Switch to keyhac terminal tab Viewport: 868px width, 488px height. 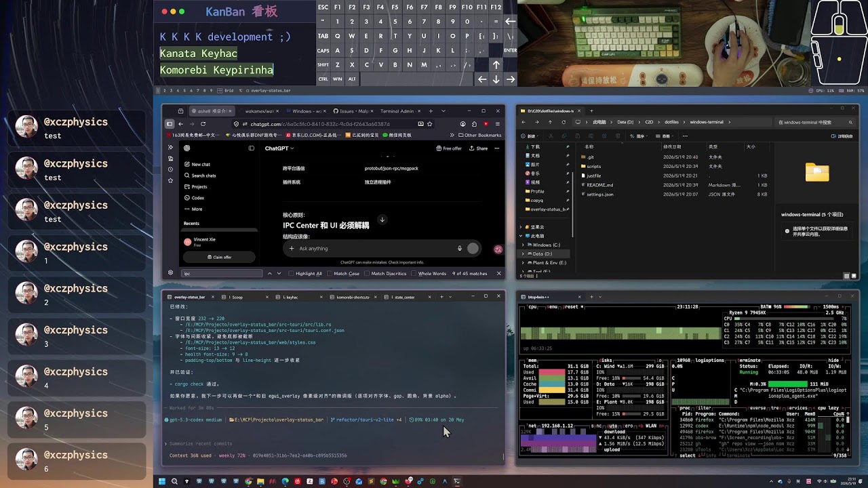(299, 297)
